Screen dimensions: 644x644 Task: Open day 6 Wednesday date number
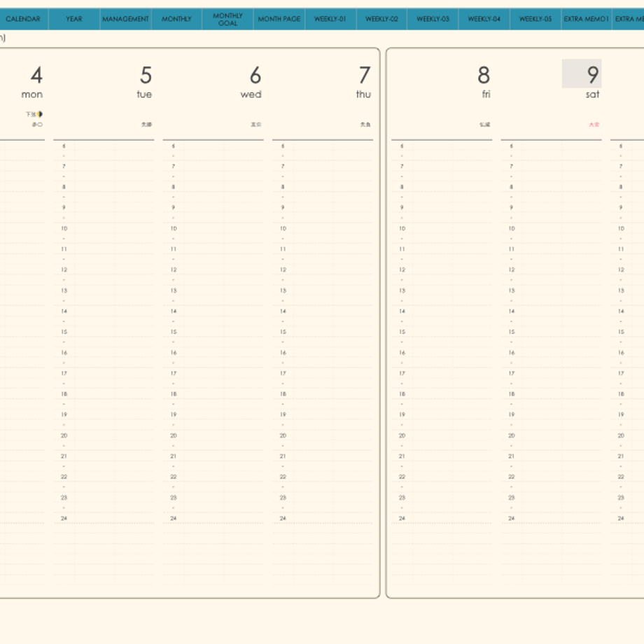[255, 75]
